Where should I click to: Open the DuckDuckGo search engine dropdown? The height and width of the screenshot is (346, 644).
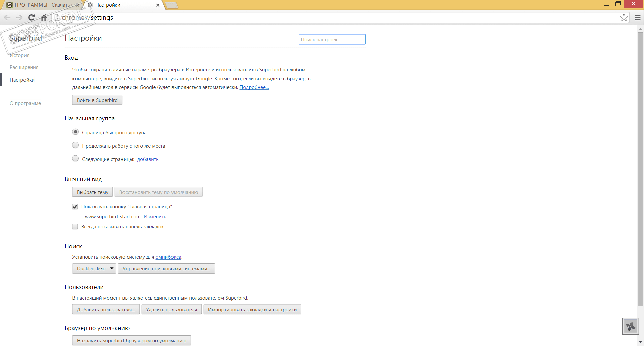[94, 268]
